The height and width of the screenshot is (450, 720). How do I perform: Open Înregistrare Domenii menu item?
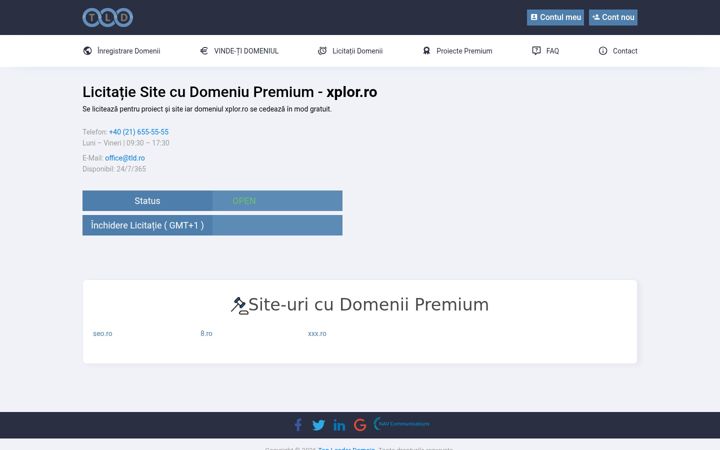tap(129, 51)
